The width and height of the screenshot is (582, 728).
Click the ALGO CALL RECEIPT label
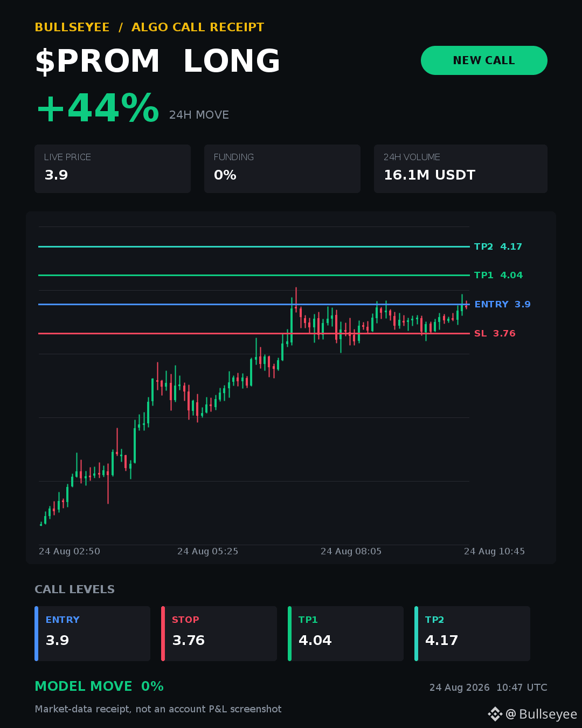198,28
